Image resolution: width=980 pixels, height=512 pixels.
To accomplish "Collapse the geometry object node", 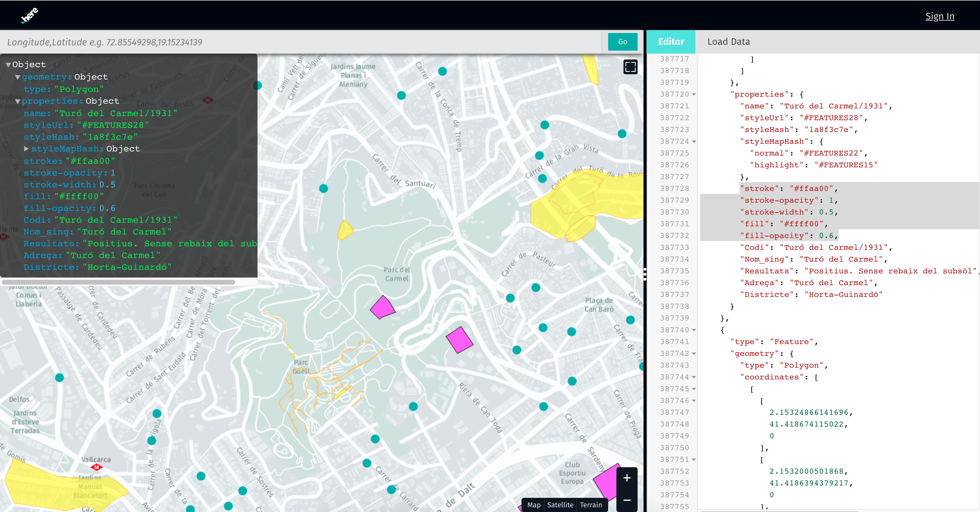I will click(x=17, y=77).
